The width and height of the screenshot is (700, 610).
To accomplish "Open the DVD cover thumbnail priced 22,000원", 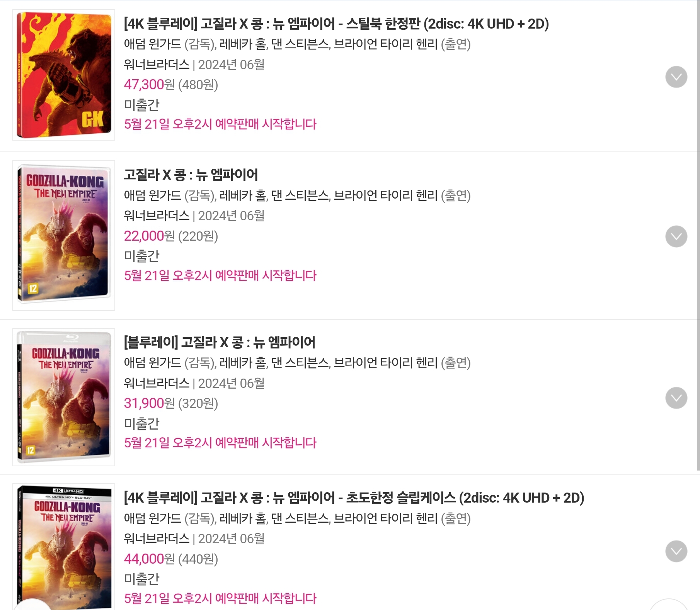I will tap(64, 236).
